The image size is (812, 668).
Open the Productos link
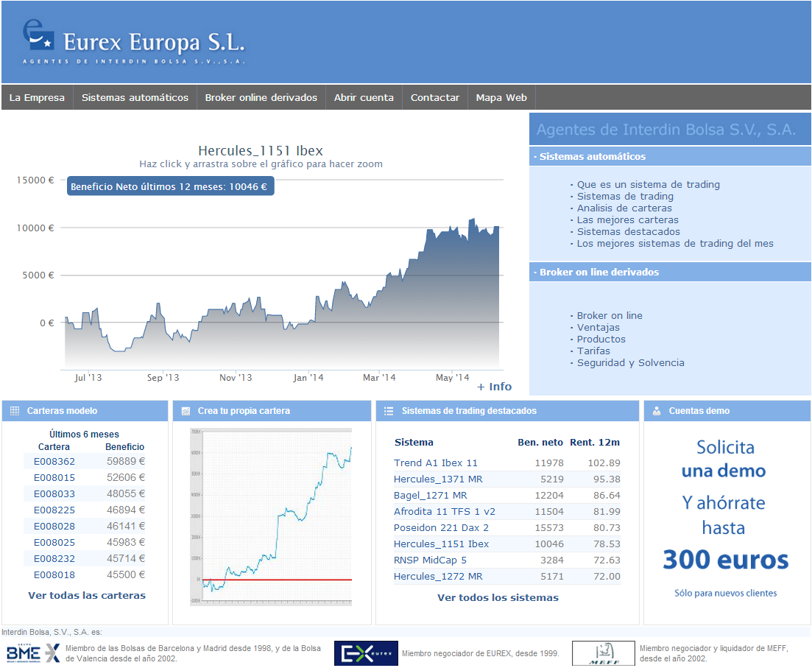click(601, 340)
